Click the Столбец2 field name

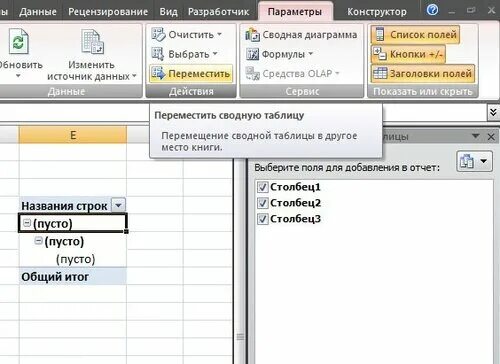[x=295, y=203]
